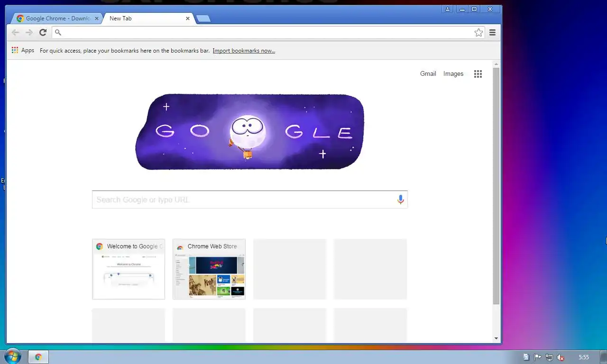This screenshot has width=607, height=364.
Task: Open Welcome to Google Chrome thumbnail
Action: pyautogui.click(x=129, y=269)
